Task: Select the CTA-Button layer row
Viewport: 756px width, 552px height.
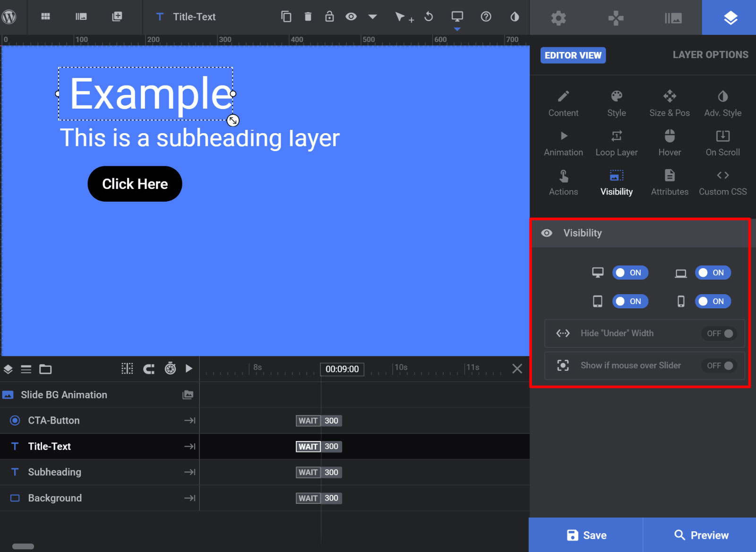Action: (99, 421)
